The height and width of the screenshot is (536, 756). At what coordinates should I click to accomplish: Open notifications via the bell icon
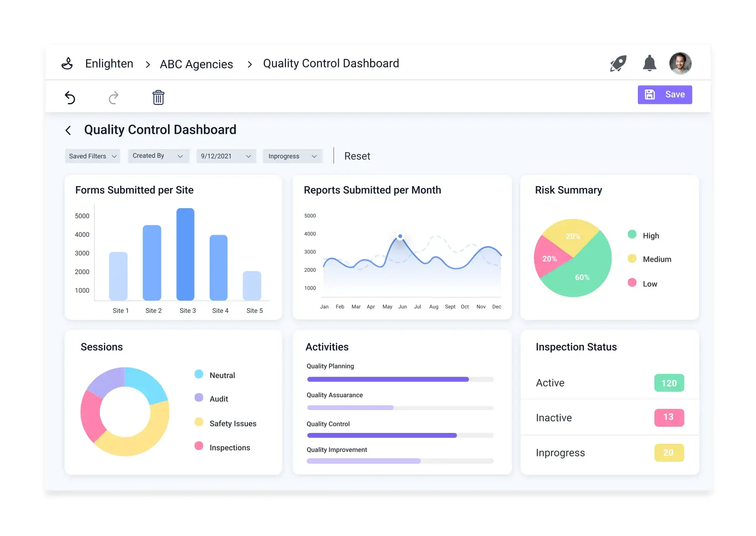point(650,63)
